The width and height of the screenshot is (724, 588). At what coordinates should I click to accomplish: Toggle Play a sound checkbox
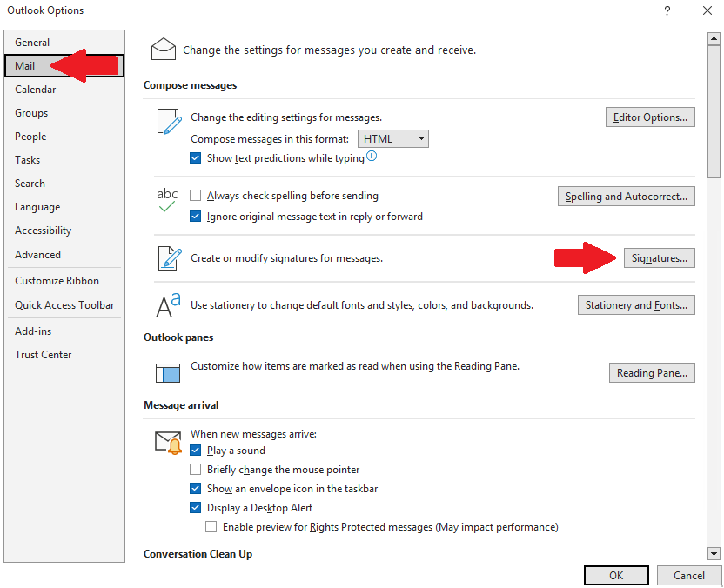(195, 451)
